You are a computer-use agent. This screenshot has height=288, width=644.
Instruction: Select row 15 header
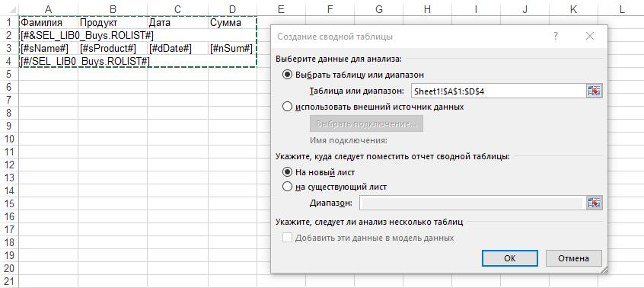tap(9, 203)
